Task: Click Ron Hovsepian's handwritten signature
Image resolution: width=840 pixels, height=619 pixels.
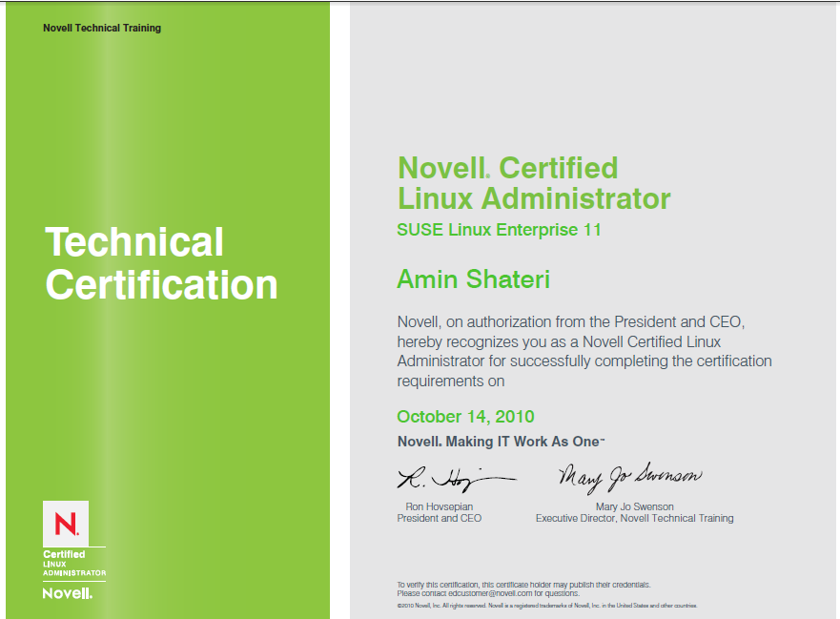Action: click(x=457, y=478)
